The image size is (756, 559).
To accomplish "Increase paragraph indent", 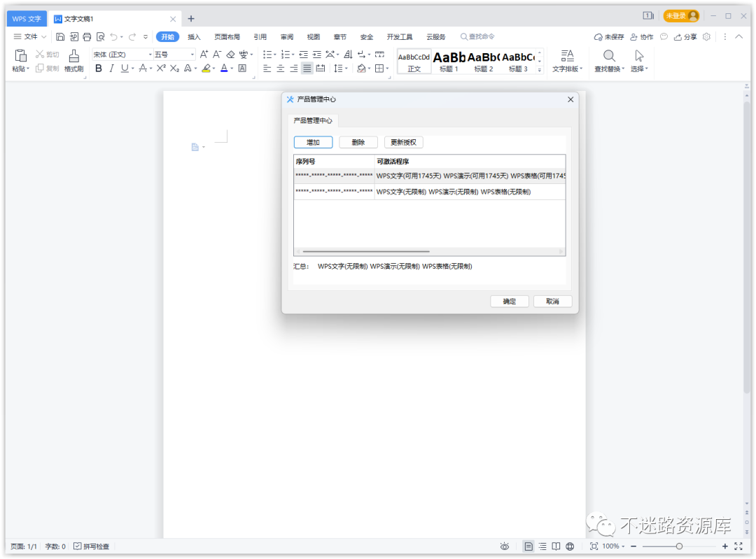I will pyautogui.click(x=317, y=55).
